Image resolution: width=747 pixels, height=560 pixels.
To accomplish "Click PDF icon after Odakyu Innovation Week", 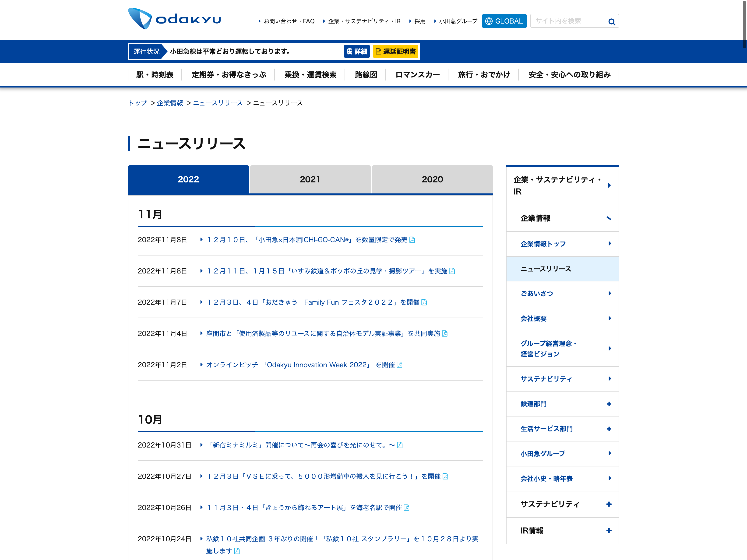I will [x=399, y=365].
